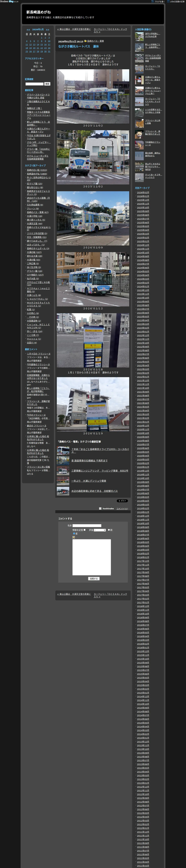Open thumbnail for いつか読書する日 ロケ地

coord(139,113)
